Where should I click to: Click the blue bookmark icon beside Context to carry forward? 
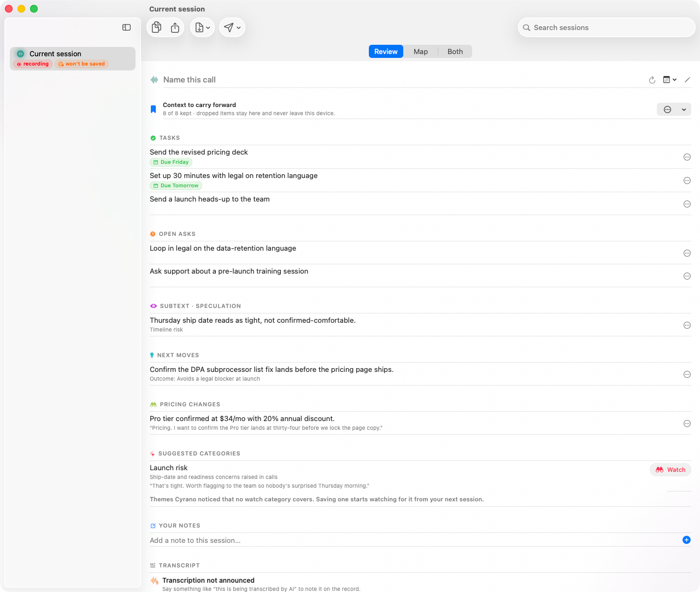tap(153, 109)
